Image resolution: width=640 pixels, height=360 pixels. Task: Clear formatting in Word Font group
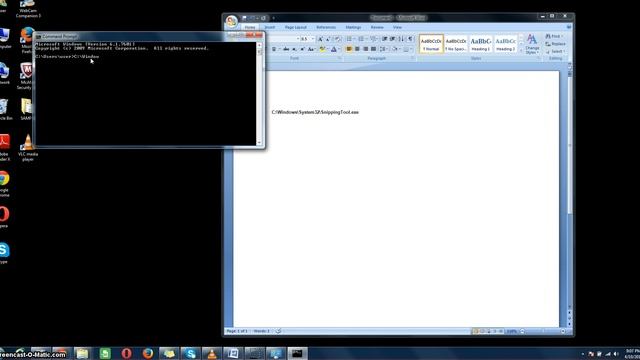[338, 39]
